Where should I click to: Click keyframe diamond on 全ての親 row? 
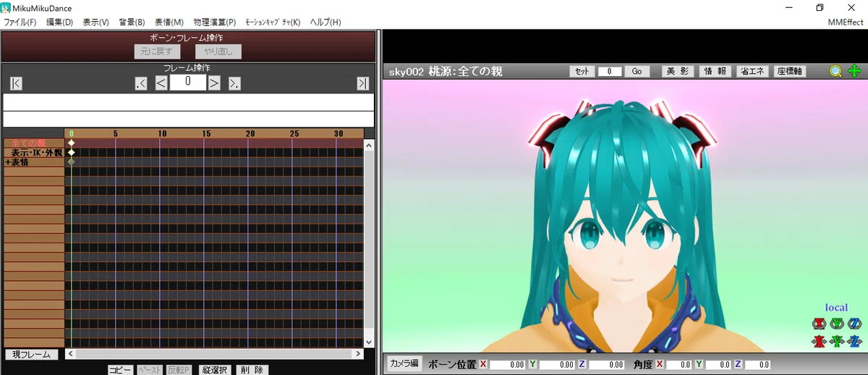pos(71,143)
